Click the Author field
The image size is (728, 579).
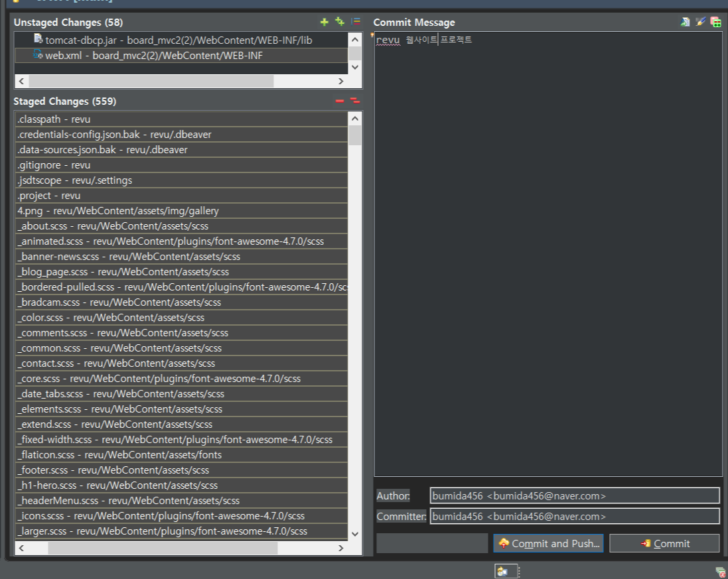[x=575, y=495]
